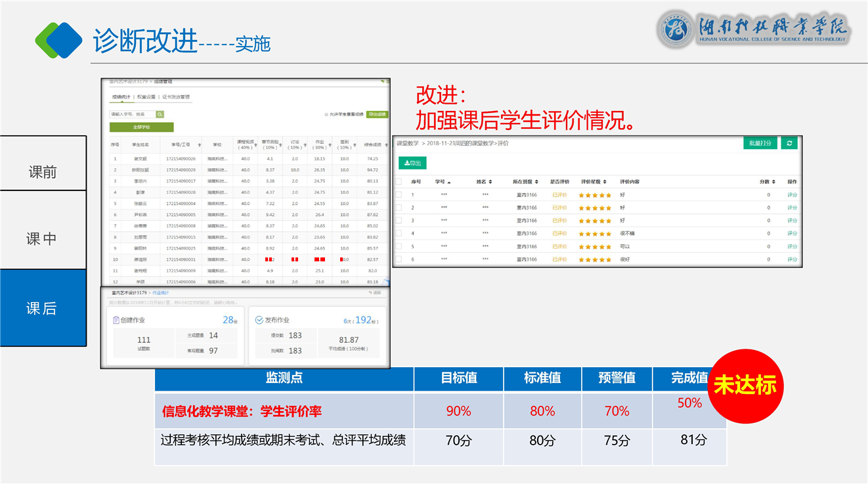Screen dimensions: 868x484
Task: Tick the select-all checkbox in evaluation table header
Action: (399, 182)
